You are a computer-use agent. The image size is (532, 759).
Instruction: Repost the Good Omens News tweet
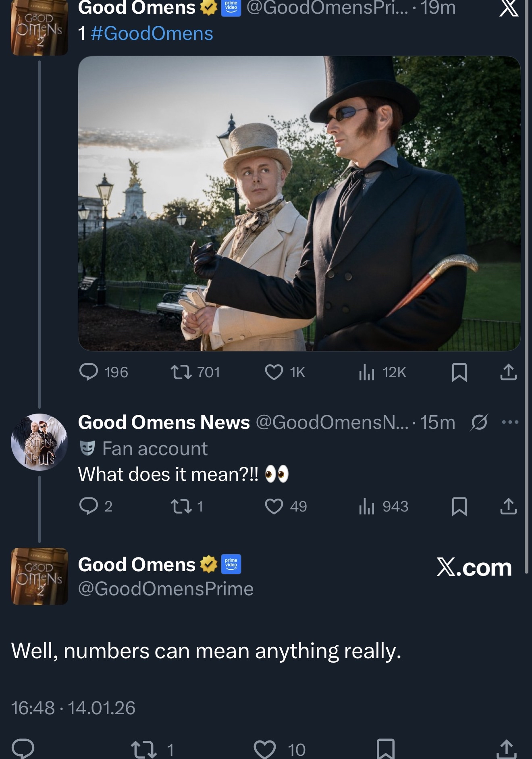181,506
